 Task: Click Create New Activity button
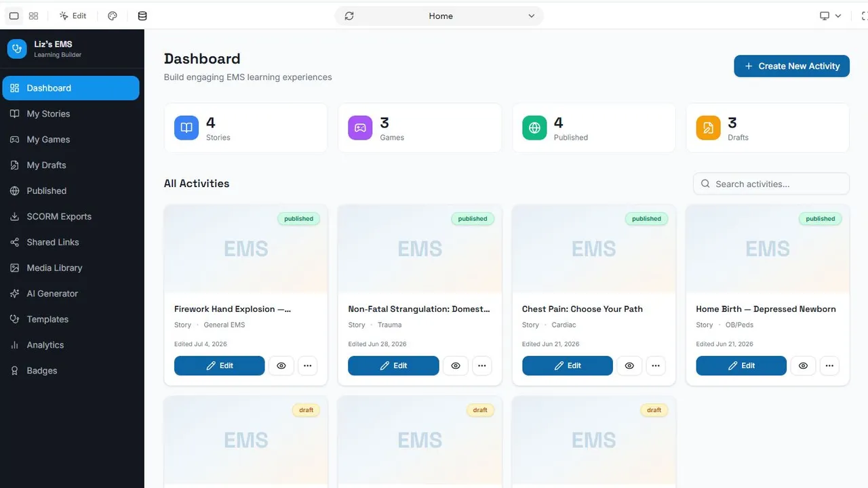point(791,66)
